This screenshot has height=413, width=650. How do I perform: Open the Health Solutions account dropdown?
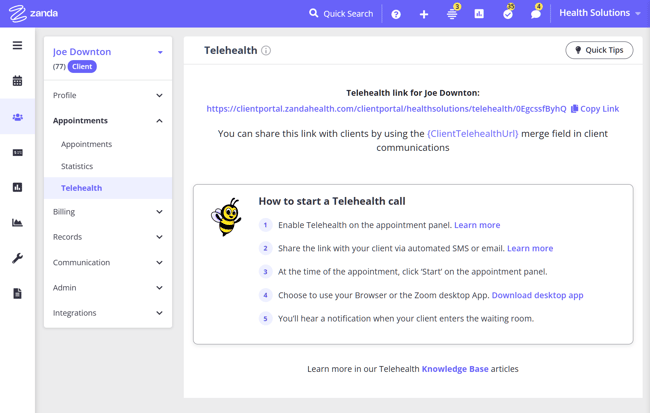point(599,13)
